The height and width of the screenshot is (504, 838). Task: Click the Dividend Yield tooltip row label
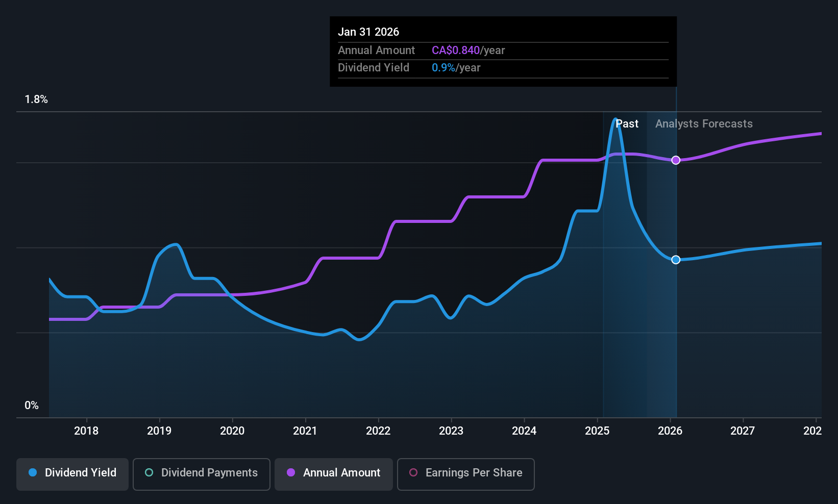pos(374,67)
